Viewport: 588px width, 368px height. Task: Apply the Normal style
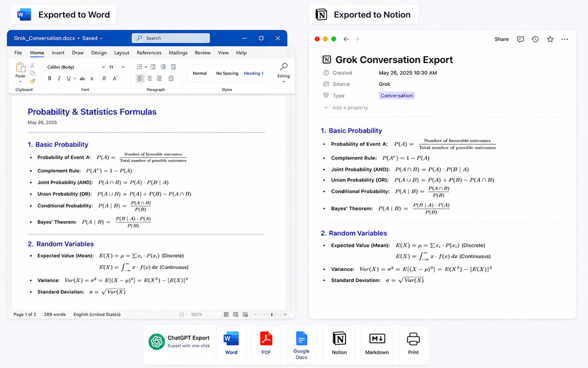click(200, 73)
